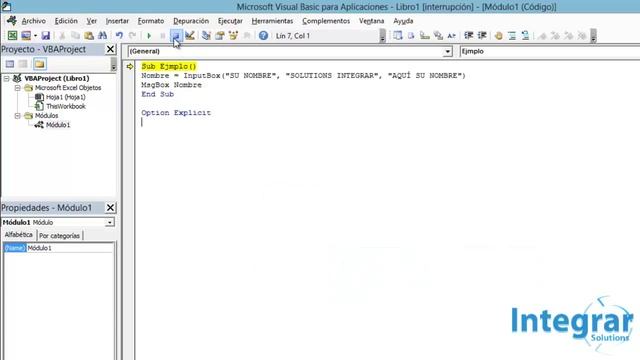Open the Insert UserForm dropdown arrow
The height and width of the screenshot is (360, 640).
coord(36,36)
